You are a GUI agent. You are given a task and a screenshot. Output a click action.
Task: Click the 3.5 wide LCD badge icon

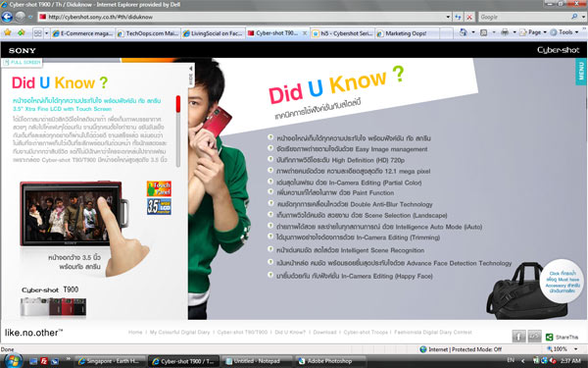[159, 206]
